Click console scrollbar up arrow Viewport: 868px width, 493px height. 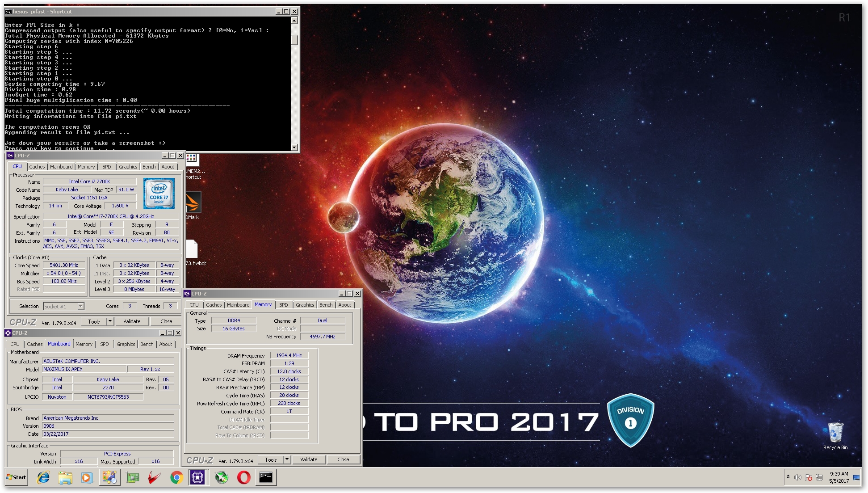(294, 20)
